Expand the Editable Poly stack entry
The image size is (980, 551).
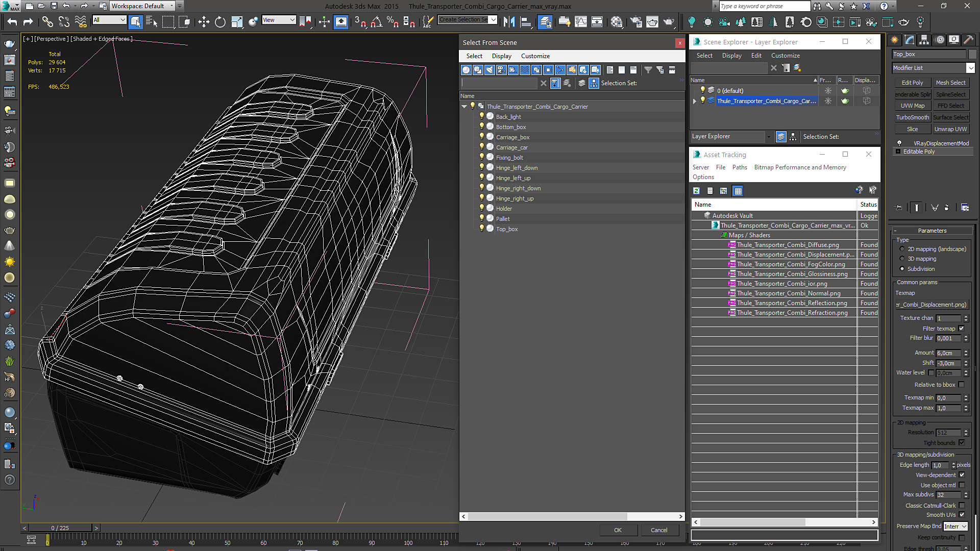[898, 152]
